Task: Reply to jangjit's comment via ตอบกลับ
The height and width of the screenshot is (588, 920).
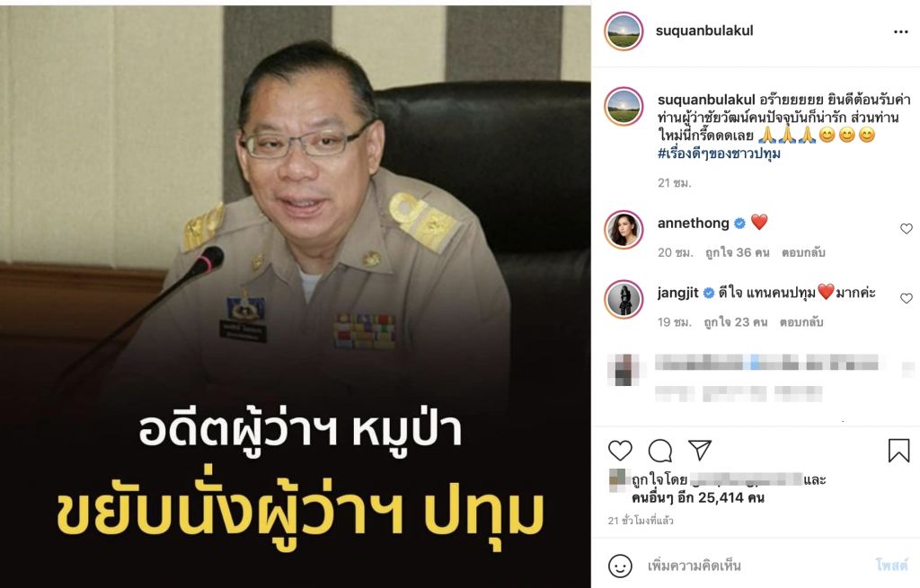Action: coord(801,322)
